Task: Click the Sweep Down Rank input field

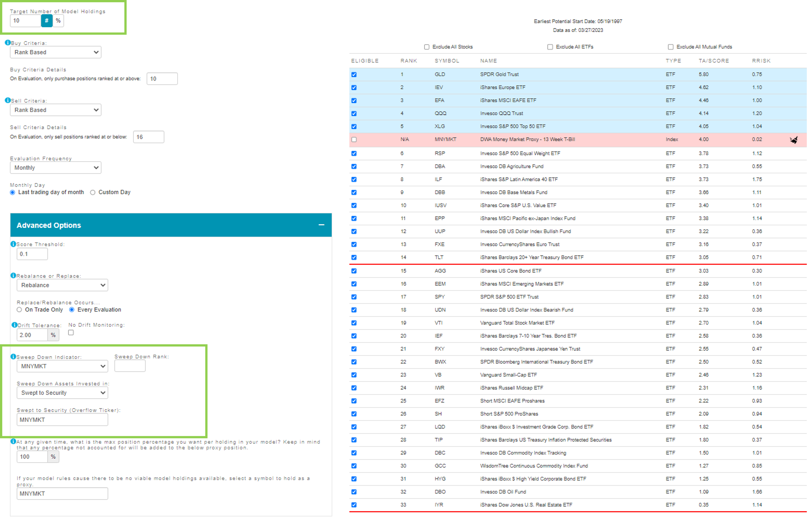Action: (130, 366)
